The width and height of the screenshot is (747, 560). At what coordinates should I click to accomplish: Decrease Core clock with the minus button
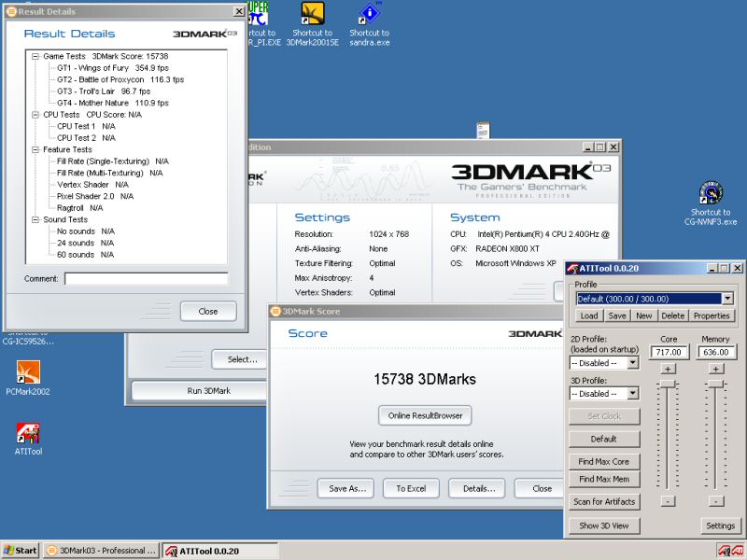tap(668, 501)
